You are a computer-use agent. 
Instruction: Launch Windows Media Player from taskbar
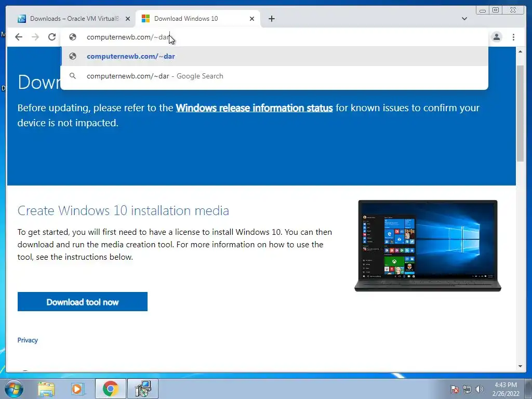(x=77, y=389)
